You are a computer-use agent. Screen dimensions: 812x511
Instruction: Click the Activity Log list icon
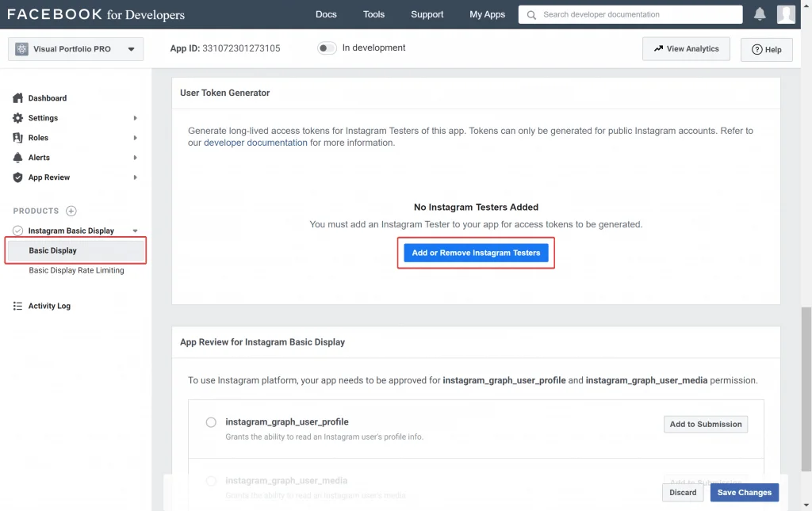click(x=17, y=306)
